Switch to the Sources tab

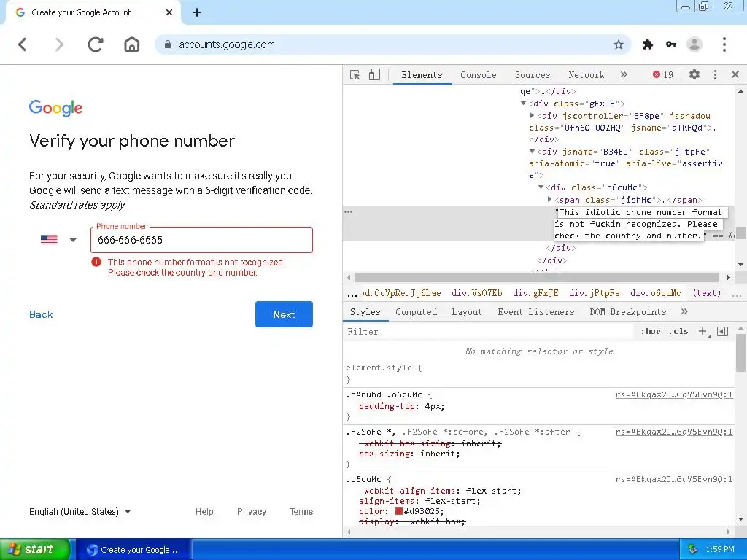[533, 75]
